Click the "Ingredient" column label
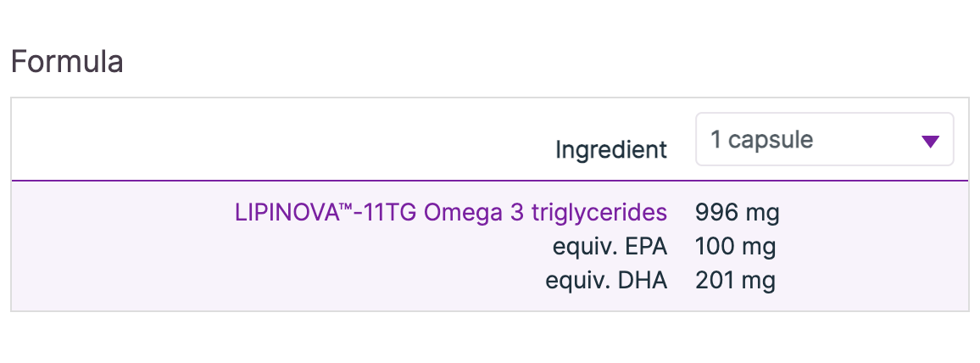The image size is (980, 363). tap(611, 150)
